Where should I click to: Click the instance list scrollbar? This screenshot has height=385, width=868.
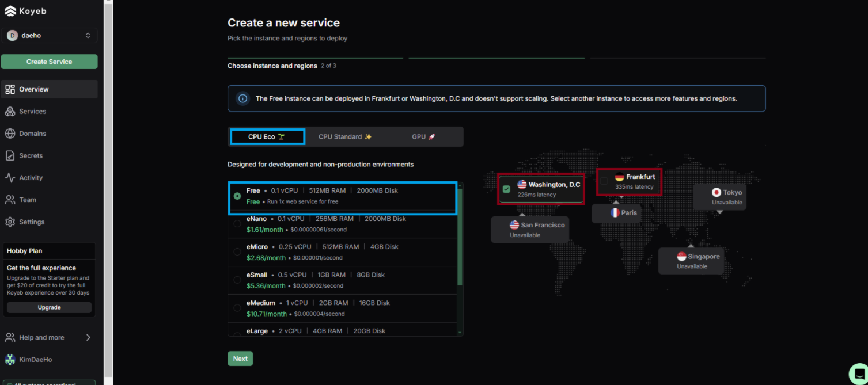click(x=460, y=236)
